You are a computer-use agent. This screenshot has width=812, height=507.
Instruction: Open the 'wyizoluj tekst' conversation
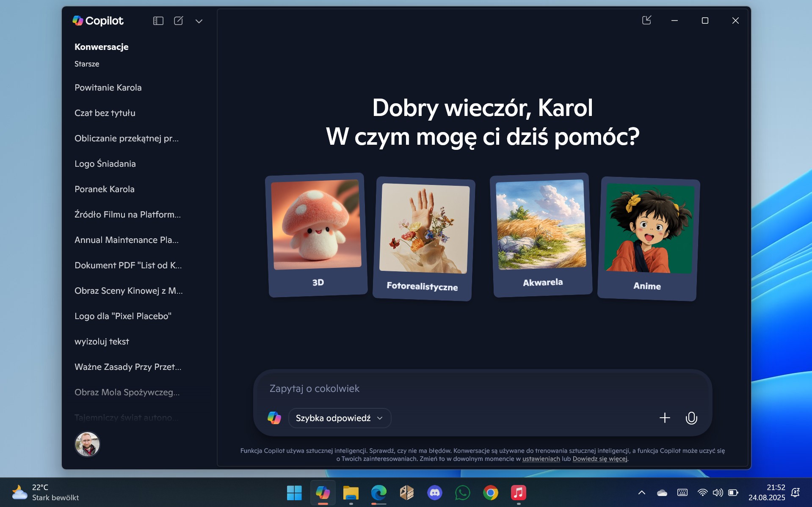click(102, 342)
